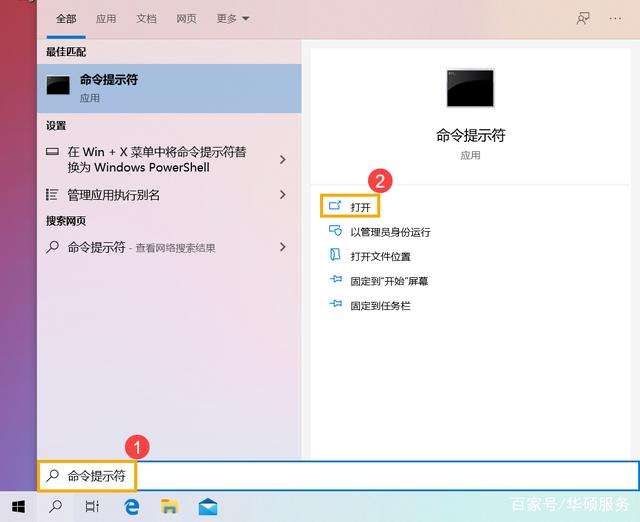This screenshot has height=522, width=640.
Task: Select the 全部 tab
Action: (x=66, y=18)
